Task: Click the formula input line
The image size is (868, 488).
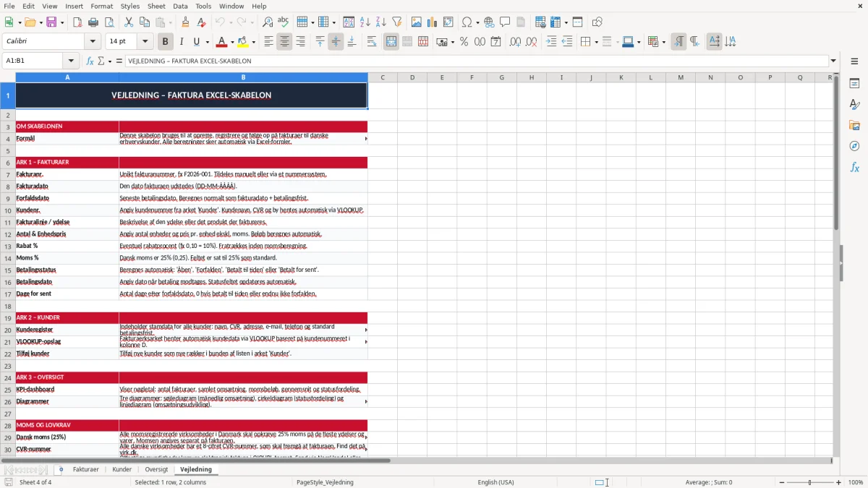Action: pyautogui.click(x=476, y=61)
